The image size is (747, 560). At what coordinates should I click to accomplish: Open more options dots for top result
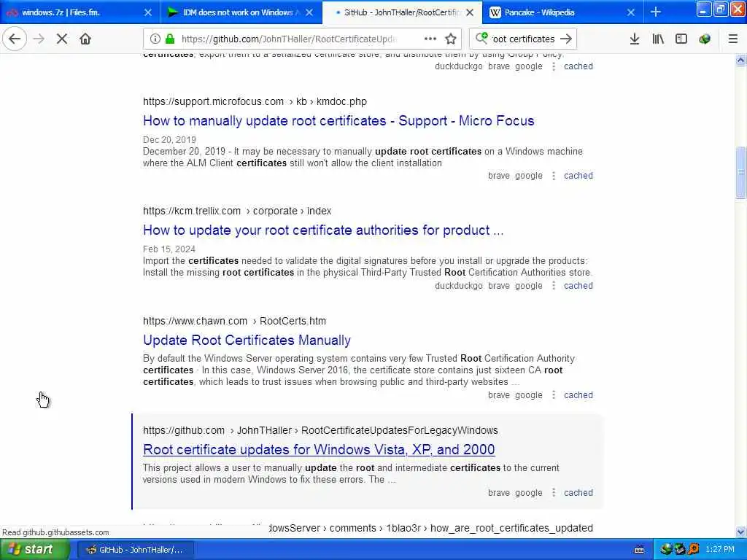(x=554, y=66)
